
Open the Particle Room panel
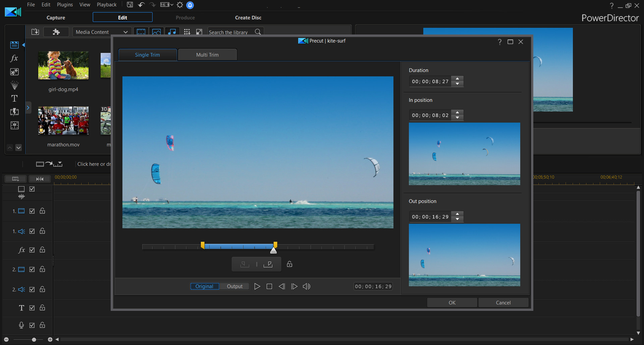pyautogui.click(x=14, y=85)
